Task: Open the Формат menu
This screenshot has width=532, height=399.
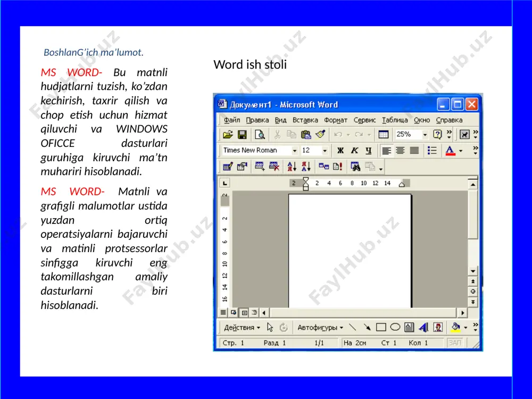Action: point(336,120)
